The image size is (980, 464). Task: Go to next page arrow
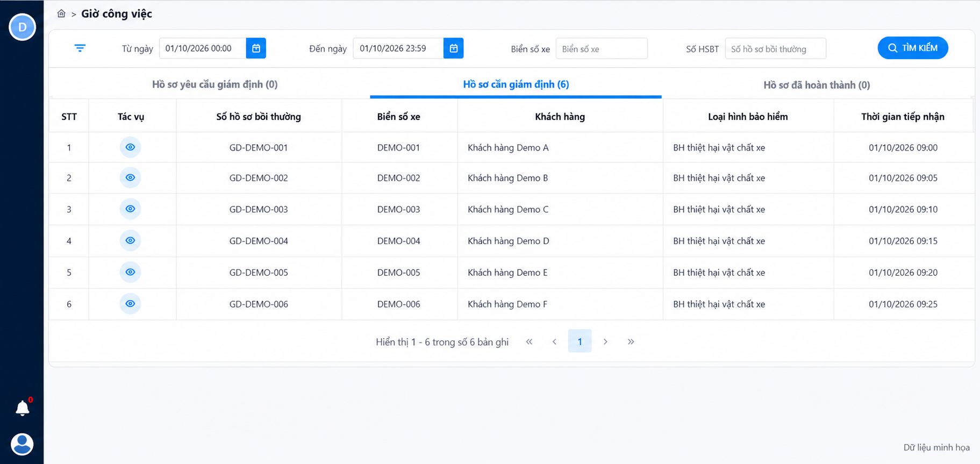[x=605, y=341]
